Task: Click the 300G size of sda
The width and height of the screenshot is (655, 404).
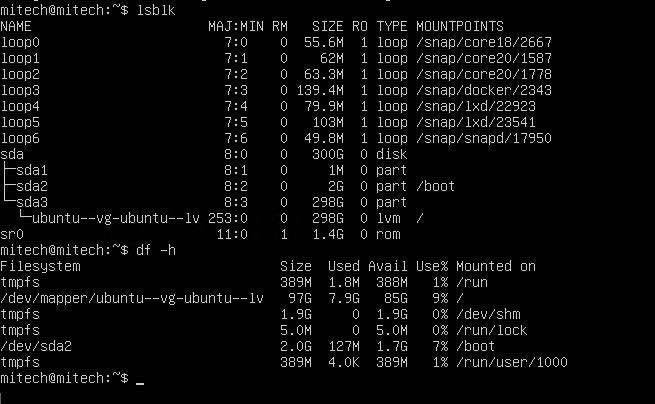Action: [327, 154]
